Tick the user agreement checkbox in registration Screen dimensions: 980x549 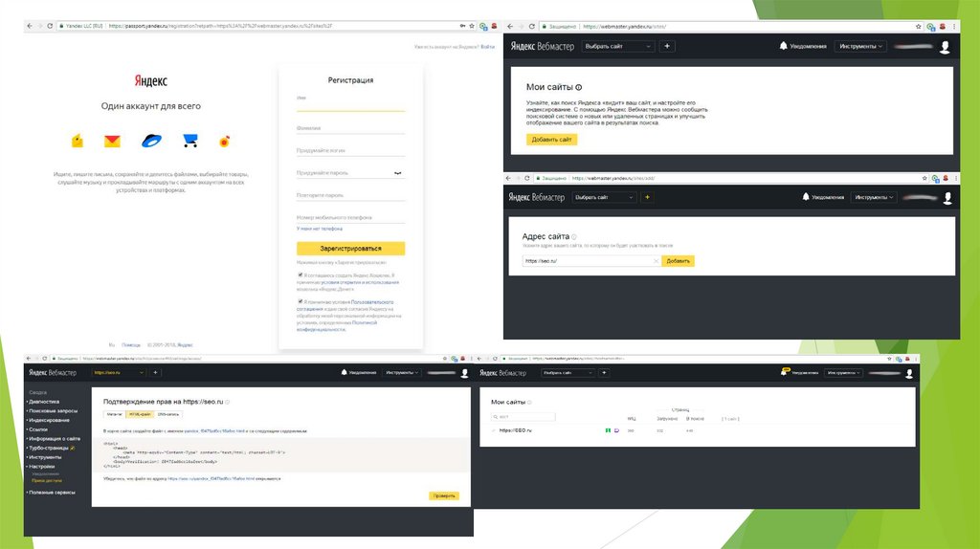[301, 301]
